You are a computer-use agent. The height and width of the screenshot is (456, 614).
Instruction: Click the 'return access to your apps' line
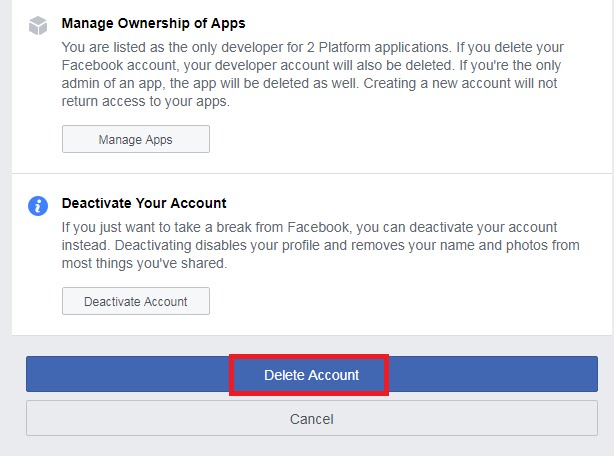coord(146,101)
